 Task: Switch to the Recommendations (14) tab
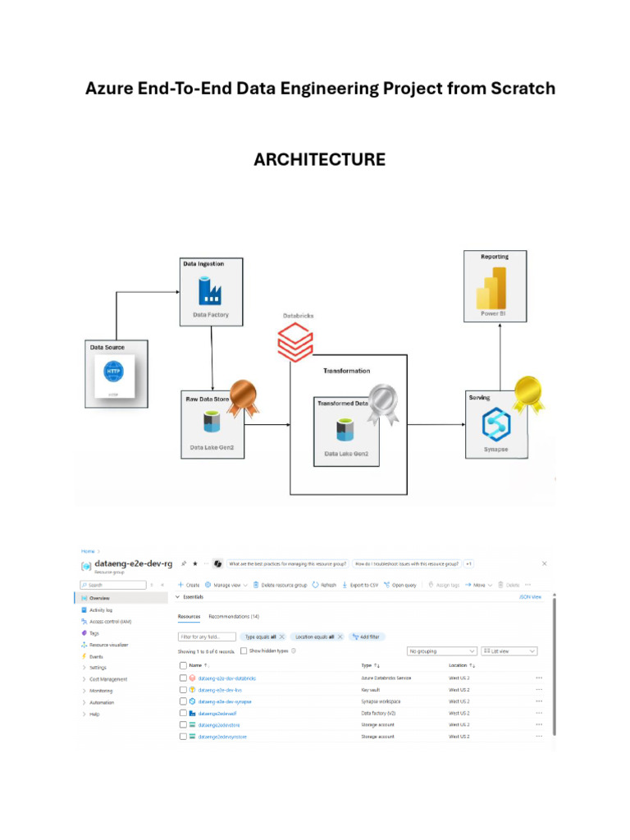234,617
